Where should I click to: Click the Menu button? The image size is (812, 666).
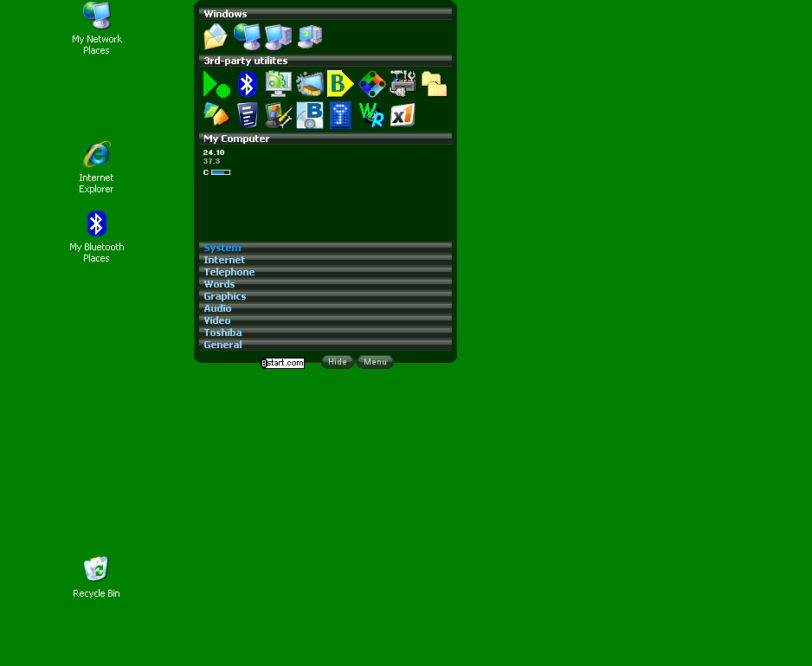(375, 362)
